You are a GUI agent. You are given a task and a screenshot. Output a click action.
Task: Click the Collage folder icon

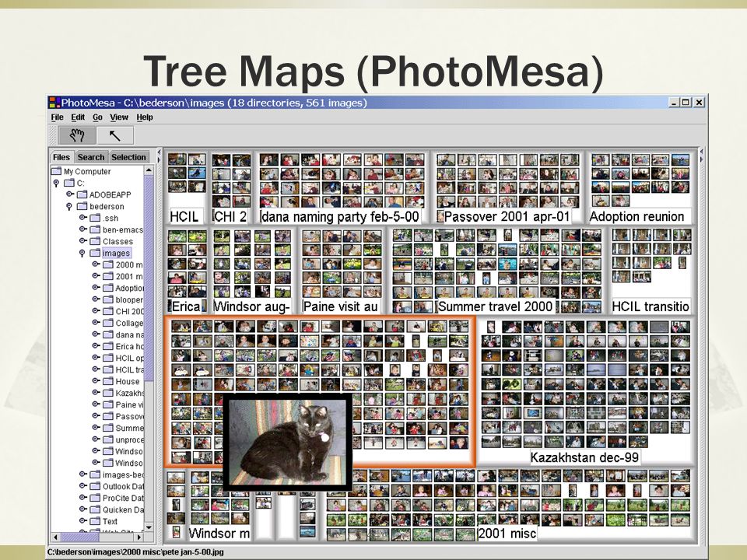pyautogui.click(x=108, y=323)
